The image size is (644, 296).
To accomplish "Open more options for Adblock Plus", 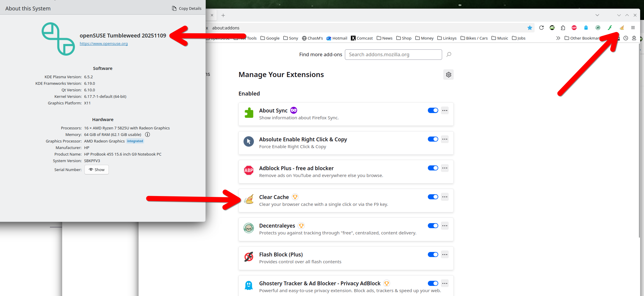I will coord(444,168).
